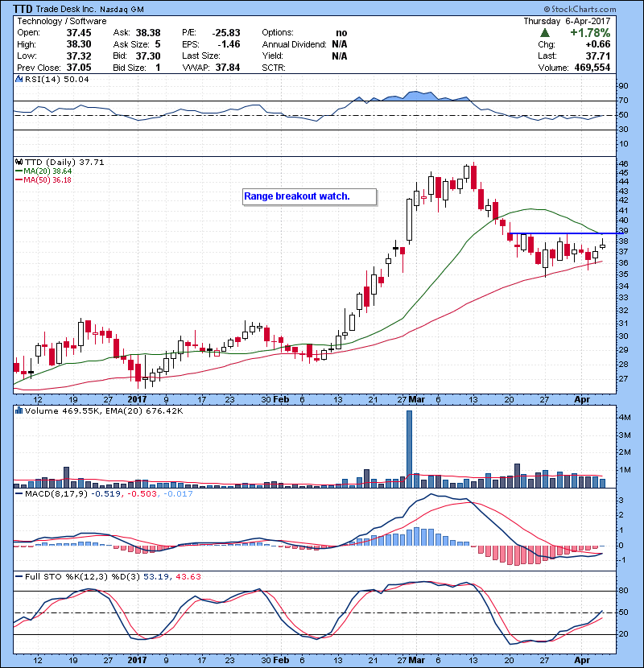644x668 pixels.
Task: Click the Options value 'no'
Action: (341, 33)
